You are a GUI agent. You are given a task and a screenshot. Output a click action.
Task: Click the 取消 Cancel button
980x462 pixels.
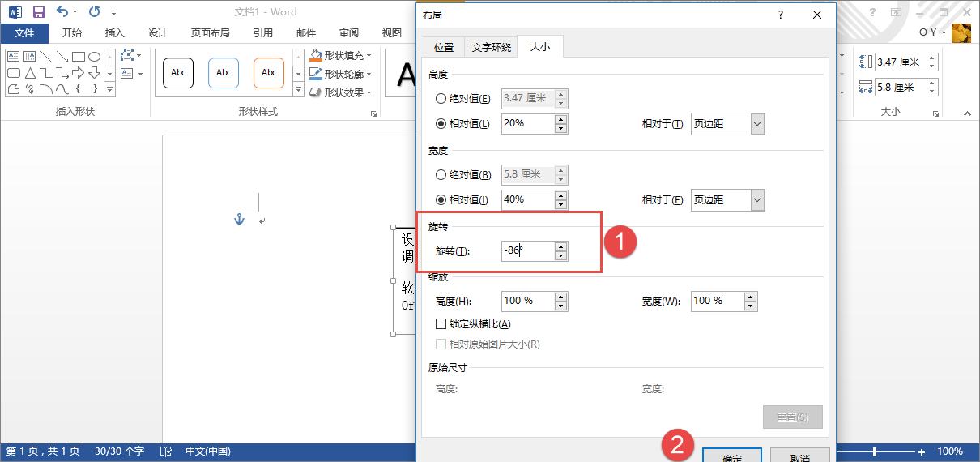pos(799,456)
